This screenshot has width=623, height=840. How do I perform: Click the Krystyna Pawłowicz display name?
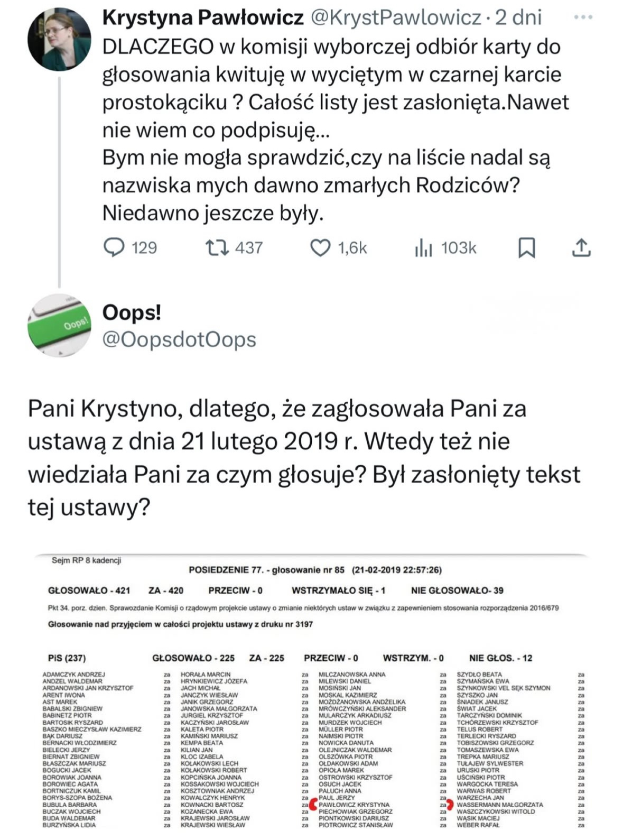click(203, 17)
